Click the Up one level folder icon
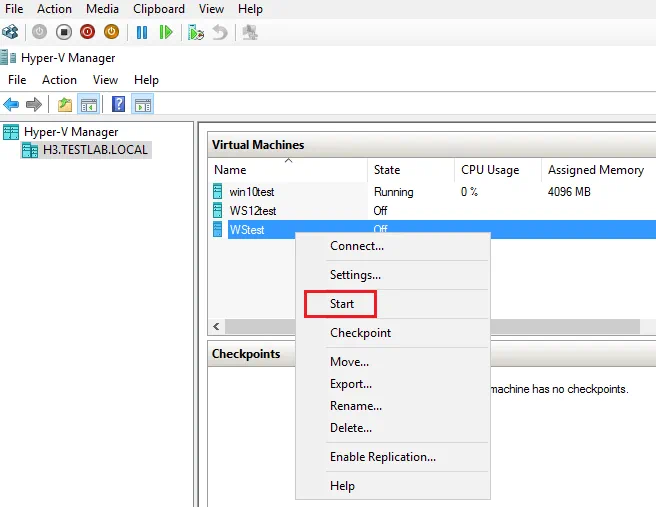The image size is (656, 507). (65, 104)
